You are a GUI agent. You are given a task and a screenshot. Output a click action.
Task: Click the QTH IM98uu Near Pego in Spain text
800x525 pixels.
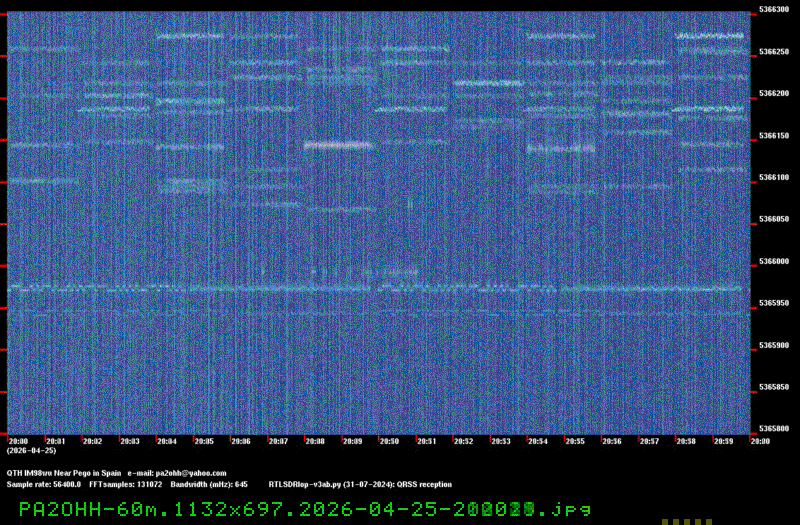[x=64, y=473]
